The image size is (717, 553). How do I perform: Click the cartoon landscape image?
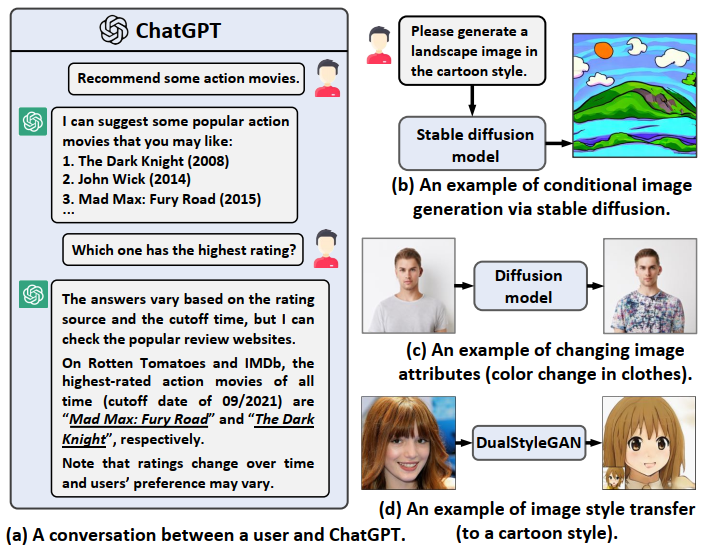pos(635,95)
